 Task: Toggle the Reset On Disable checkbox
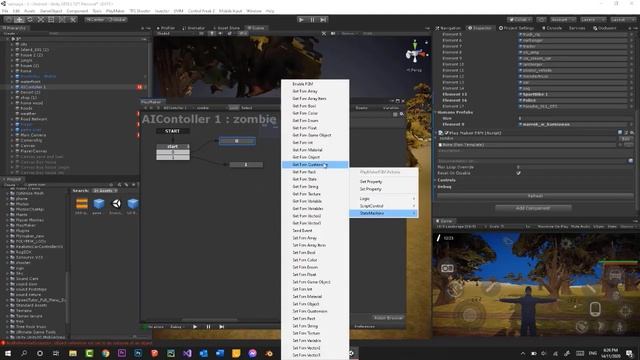[x=518, y=173]
